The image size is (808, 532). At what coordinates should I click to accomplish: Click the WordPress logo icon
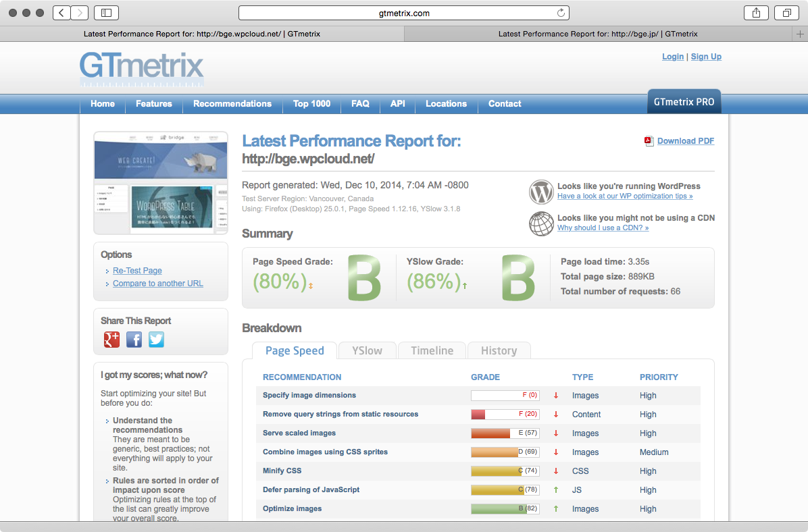point(541,191)
